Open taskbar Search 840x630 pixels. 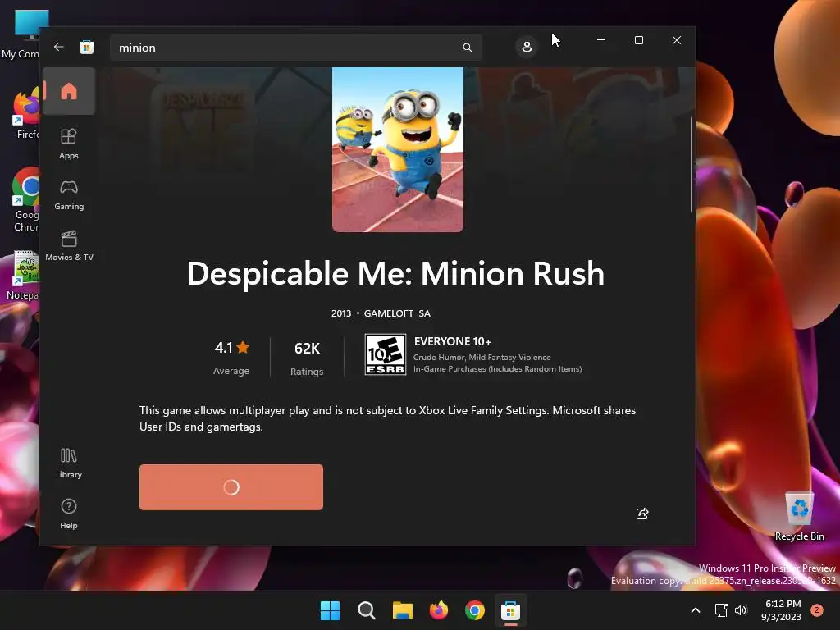click(x=367, y=610)
